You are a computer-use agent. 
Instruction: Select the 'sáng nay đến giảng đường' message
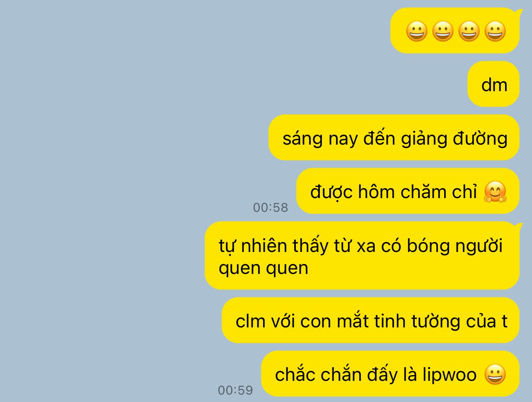394,138
